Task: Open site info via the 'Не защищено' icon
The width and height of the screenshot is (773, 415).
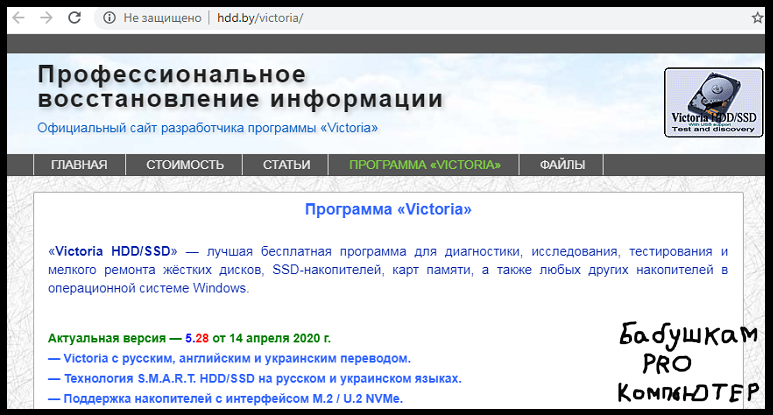Action: pyautogui.click(x=109, y=18)
